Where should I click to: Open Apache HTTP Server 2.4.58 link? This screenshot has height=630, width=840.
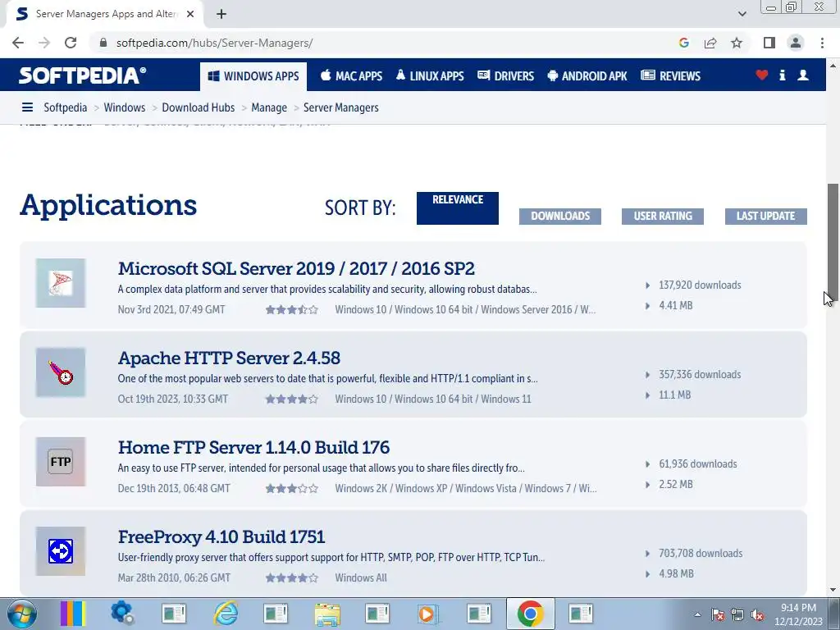pos(229,358)
